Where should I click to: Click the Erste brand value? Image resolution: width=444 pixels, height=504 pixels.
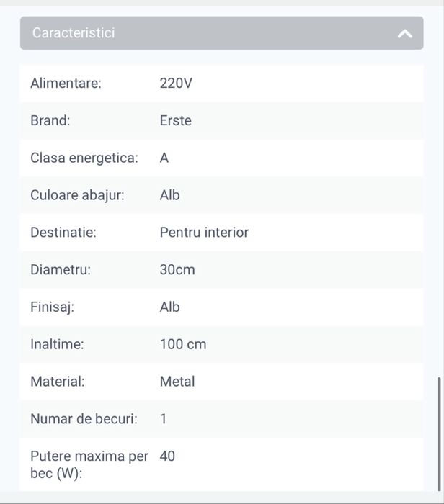point(176,121)
